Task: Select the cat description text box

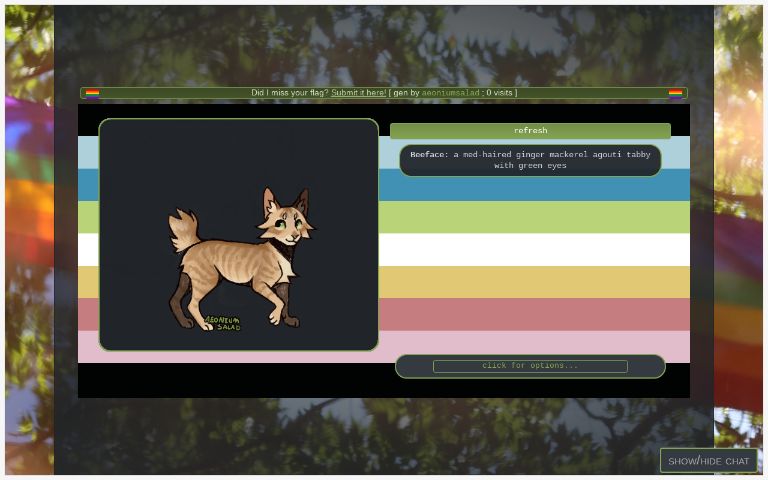Action: tap(530, 160)
